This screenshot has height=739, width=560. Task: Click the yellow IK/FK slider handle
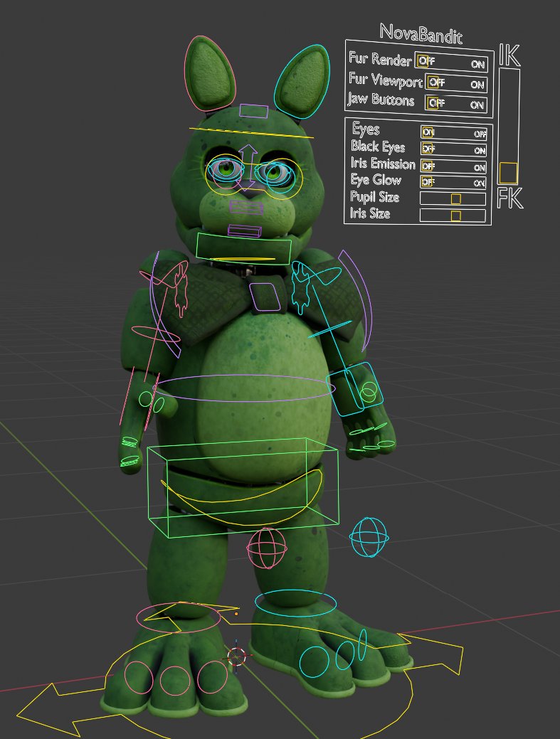(x=508, y=173)
